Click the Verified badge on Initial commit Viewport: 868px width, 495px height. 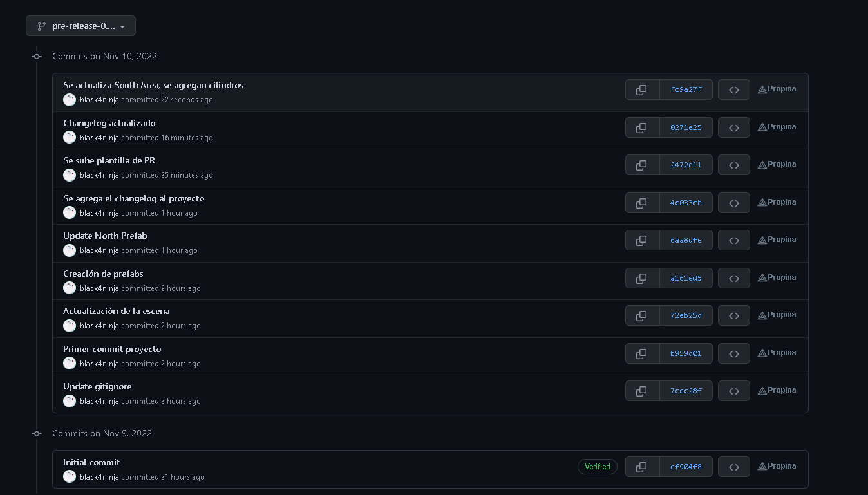[x=597, y=467]
